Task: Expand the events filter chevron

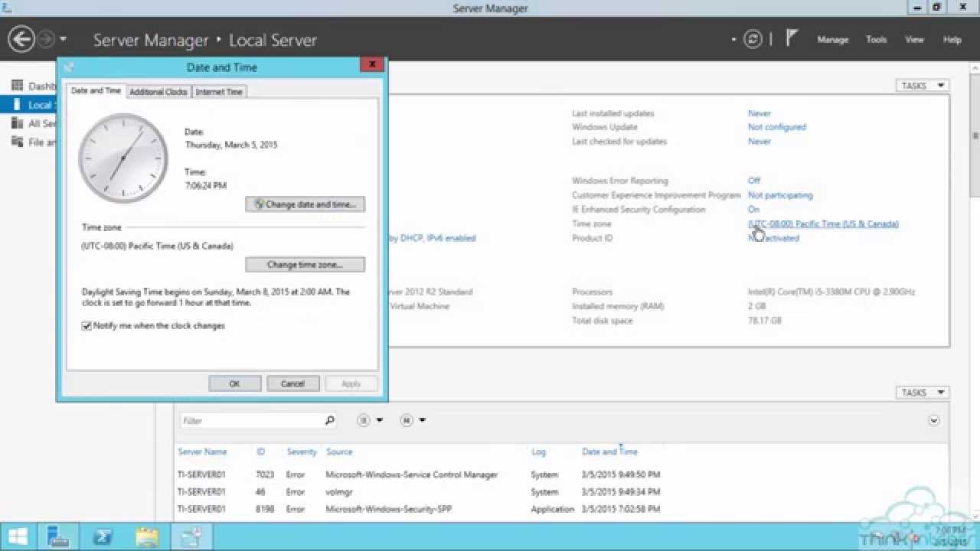Action: tap(933, 420)
